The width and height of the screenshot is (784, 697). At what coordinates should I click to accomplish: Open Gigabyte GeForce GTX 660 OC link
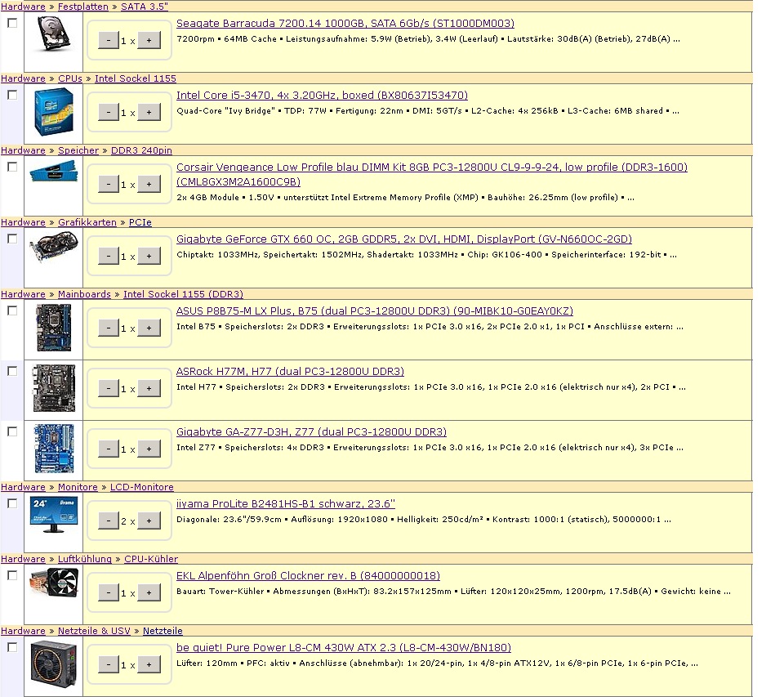tap(404, 239)
